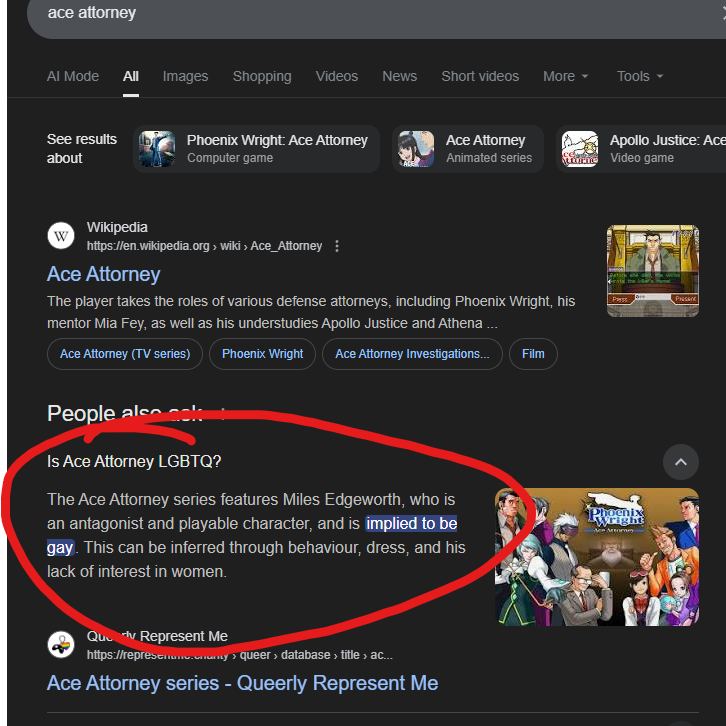Open the Wikipedia courtroom screenshot thumbnail
This screenshot has height=726, width=726.
[x=652, y=271]
